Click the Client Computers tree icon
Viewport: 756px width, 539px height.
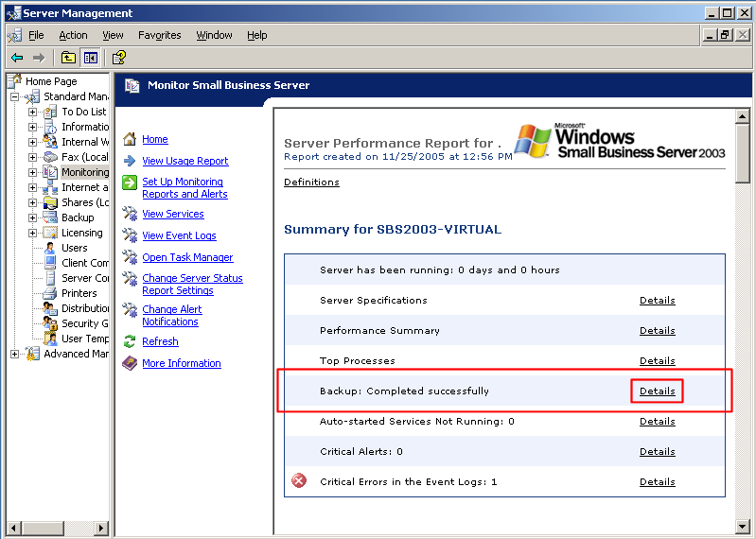pos(50,263)
